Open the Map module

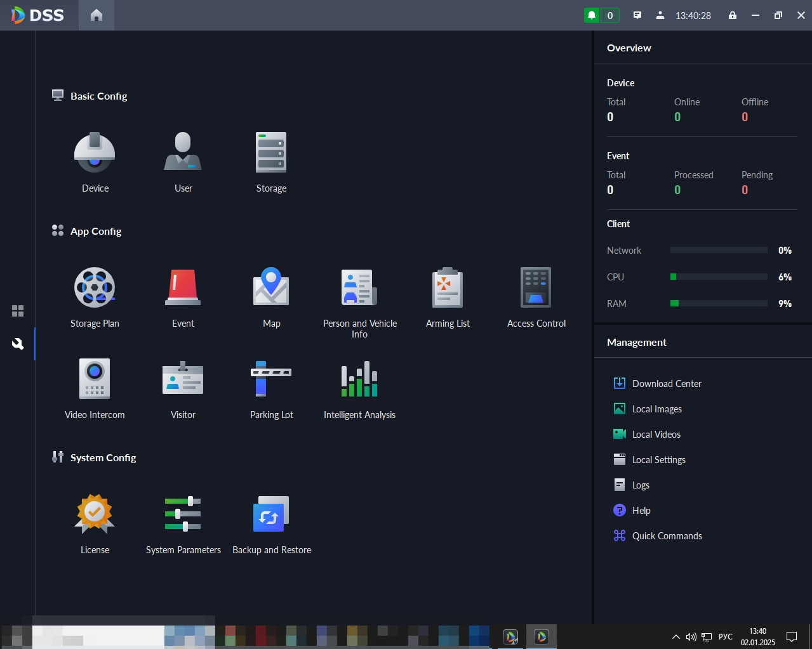pyautogui.click(x=271, y=287)
